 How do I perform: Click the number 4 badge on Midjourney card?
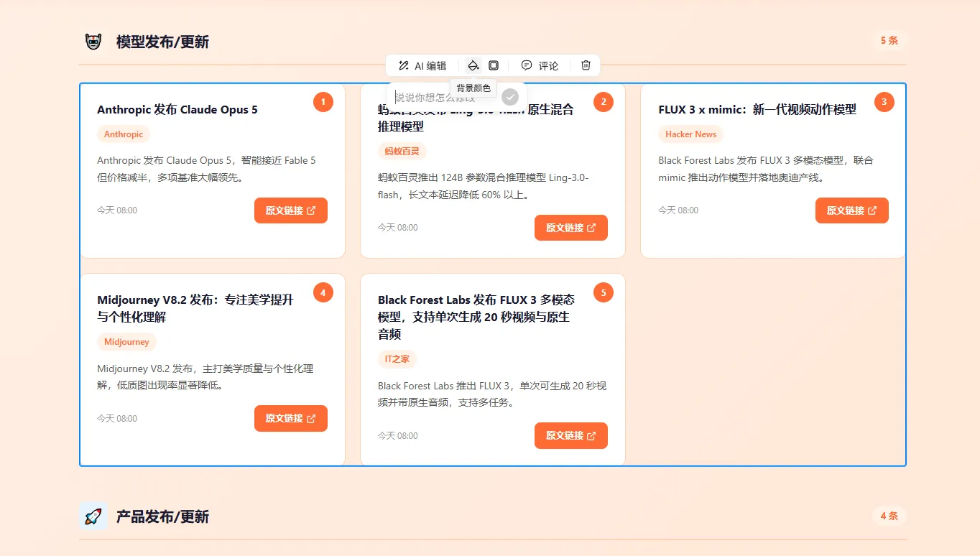click(x=323, y=292)
